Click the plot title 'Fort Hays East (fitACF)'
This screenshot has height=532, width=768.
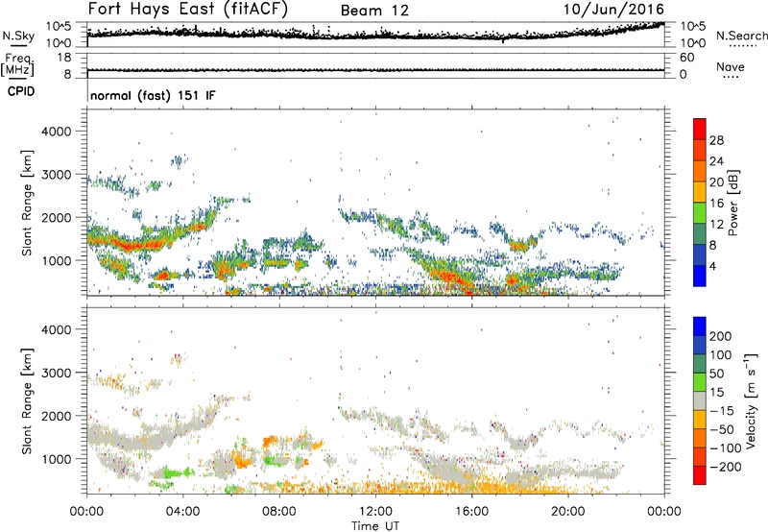pos(188,10)
